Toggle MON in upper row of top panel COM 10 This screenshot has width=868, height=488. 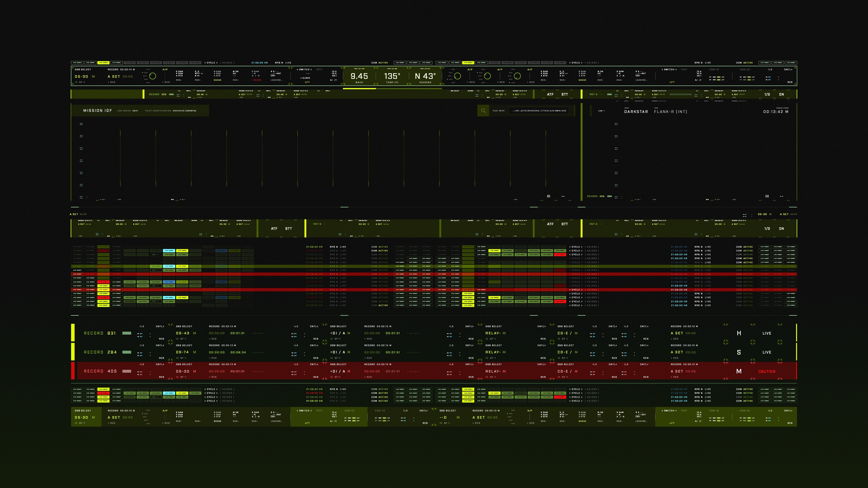(714, 77)
